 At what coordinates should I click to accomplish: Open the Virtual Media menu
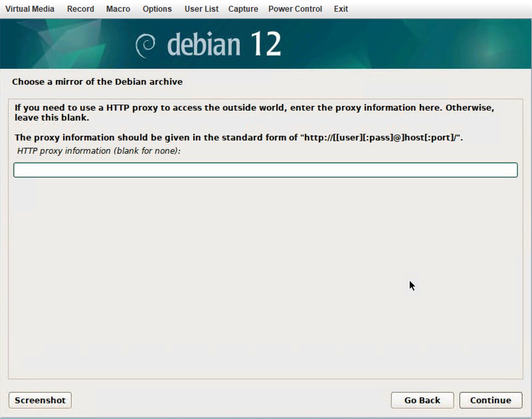(x=30, y=9)
